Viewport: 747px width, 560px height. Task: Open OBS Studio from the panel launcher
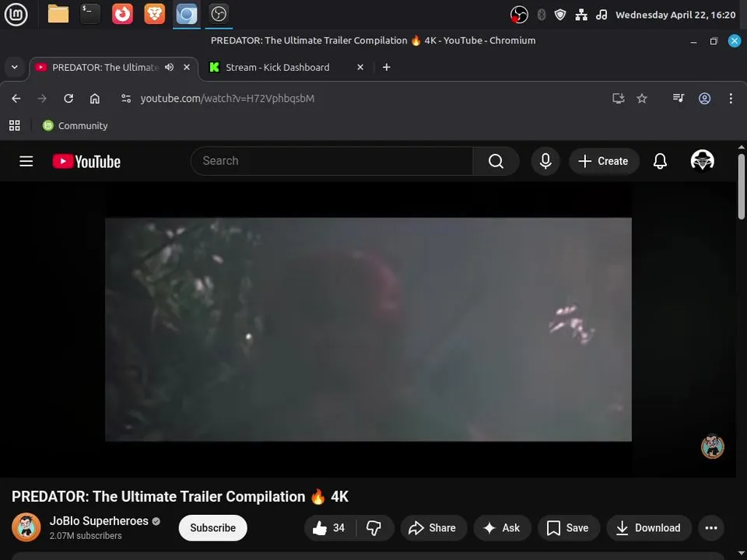tap(219, 14)
